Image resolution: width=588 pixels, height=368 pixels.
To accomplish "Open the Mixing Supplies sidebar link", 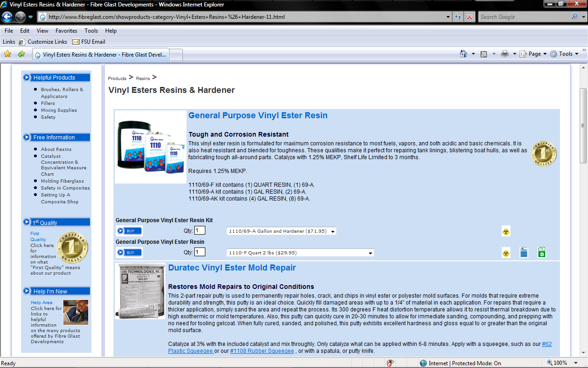I will (x=59, y=110).
